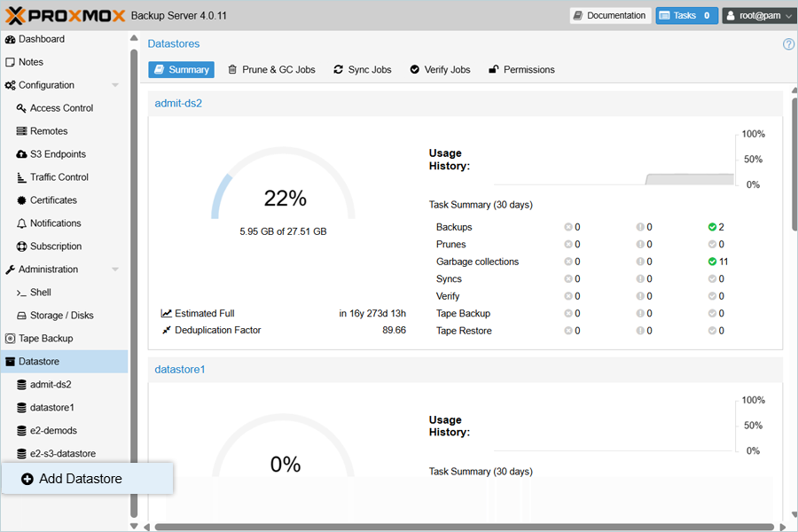Select the e2-s3-datastore datastore

point(62,454)
